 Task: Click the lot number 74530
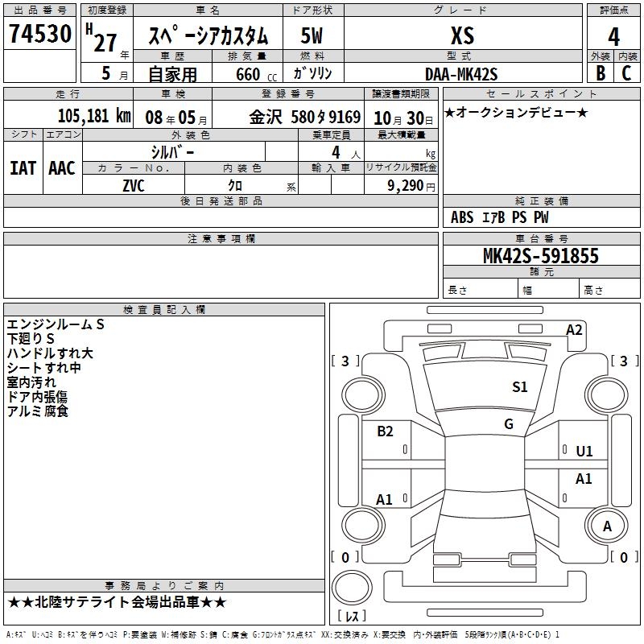40,35
